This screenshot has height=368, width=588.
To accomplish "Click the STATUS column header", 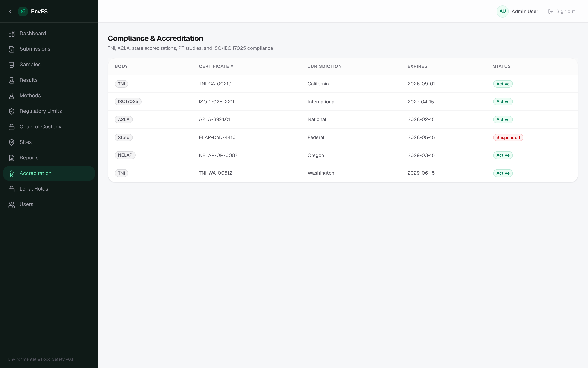I will pos(502,66).
